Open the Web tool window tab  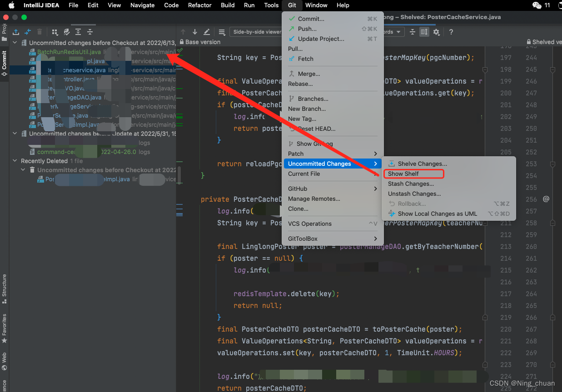click(5, 361)
